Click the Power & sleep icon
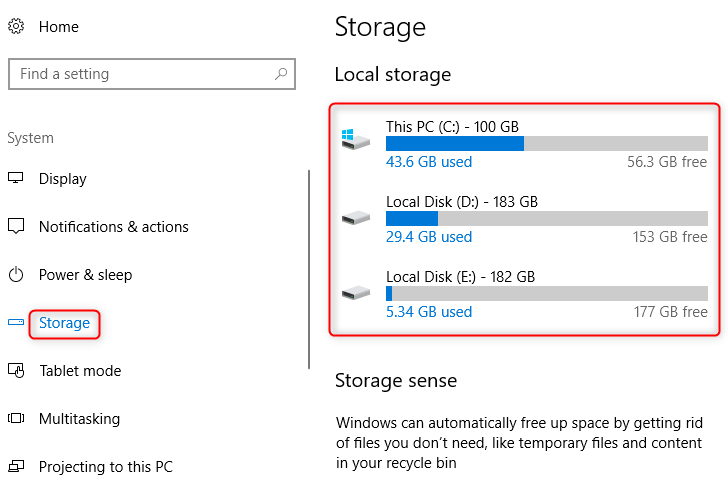728x479 pixels. (x=15, y=275)
